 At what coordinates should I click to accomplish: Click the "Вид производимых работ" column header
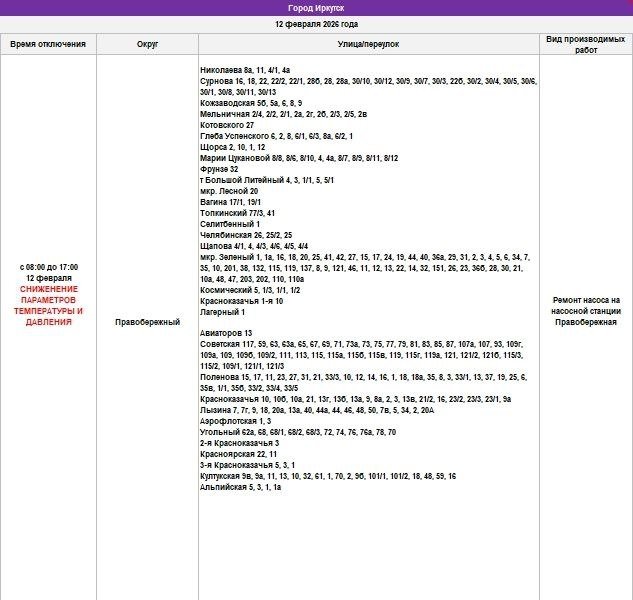[586, 45]
